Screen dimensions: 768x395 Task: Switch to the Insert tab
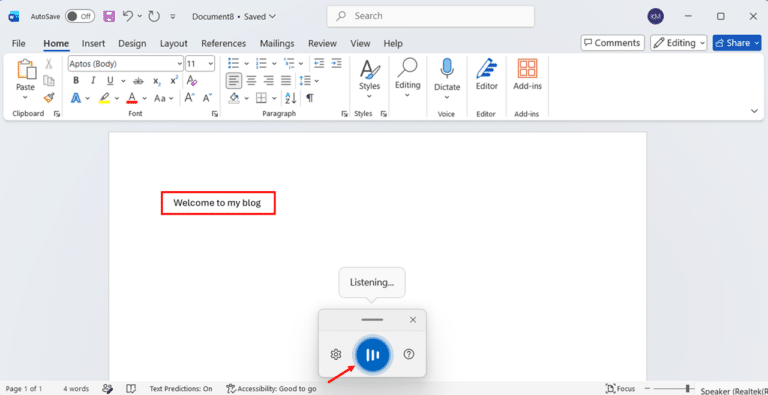click(93, 44)
